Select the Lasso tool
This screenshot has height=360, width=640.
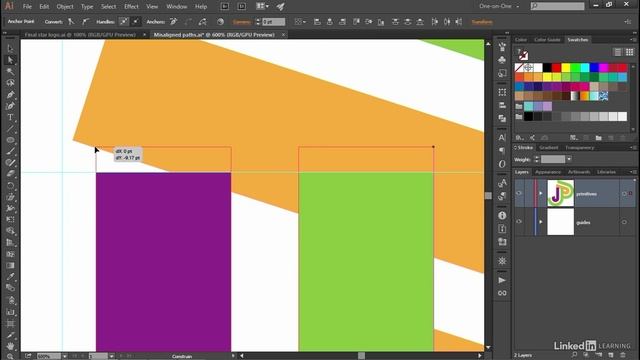(10, 83)
